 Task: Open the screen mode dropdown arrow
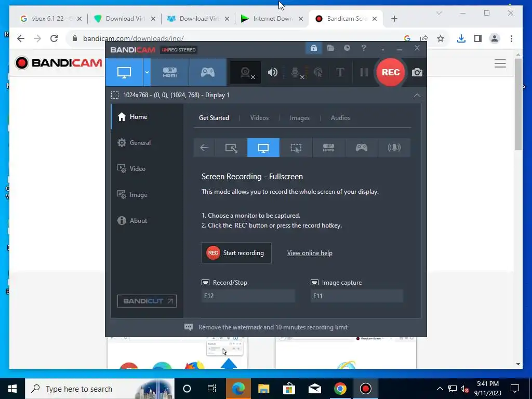point(147,72)
